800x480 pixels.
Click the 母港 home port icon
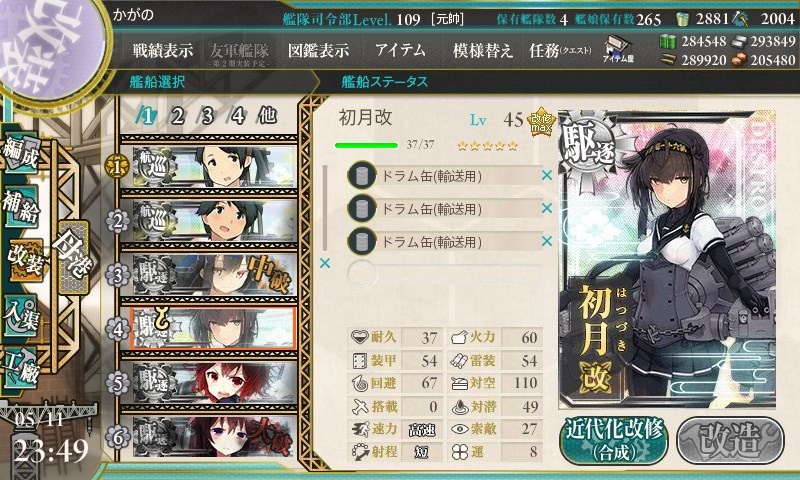[x=73, y=257]
